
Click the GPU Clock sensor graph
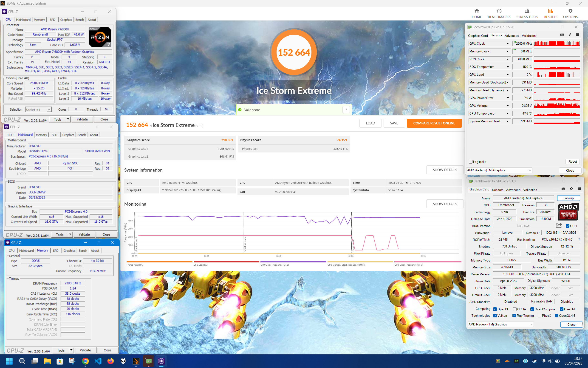[x=557, y=43]
